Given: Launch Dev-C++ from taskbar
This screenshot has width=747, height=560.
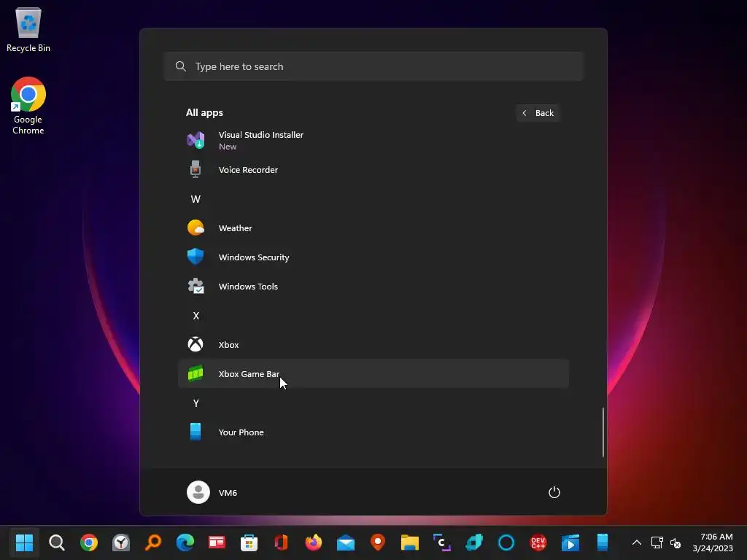Looking at the screenshot, I should click(x=538, y=542).
